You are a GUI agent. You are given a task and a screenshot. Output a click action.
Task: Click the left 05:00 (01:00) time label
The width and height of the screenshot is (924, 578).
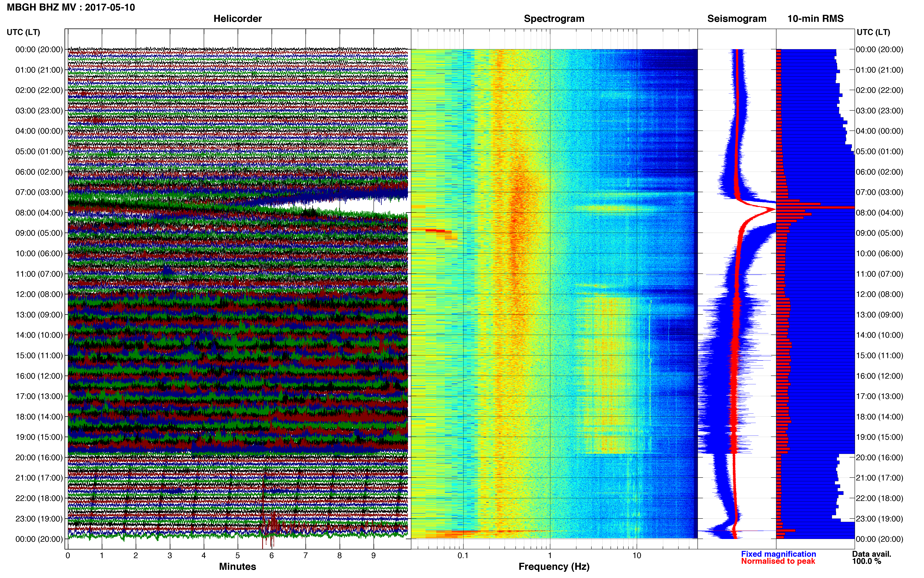pyautogui.click(x=39, y=151)
